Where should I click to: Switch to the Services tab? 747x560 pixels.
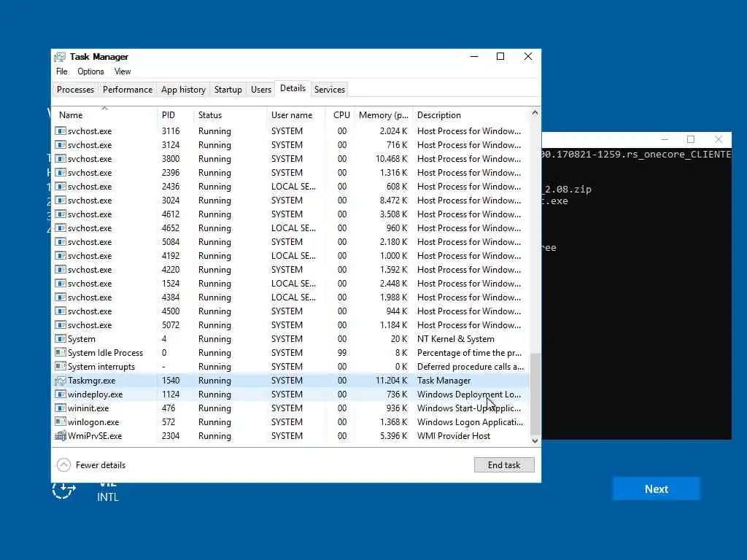click(330, 90)
